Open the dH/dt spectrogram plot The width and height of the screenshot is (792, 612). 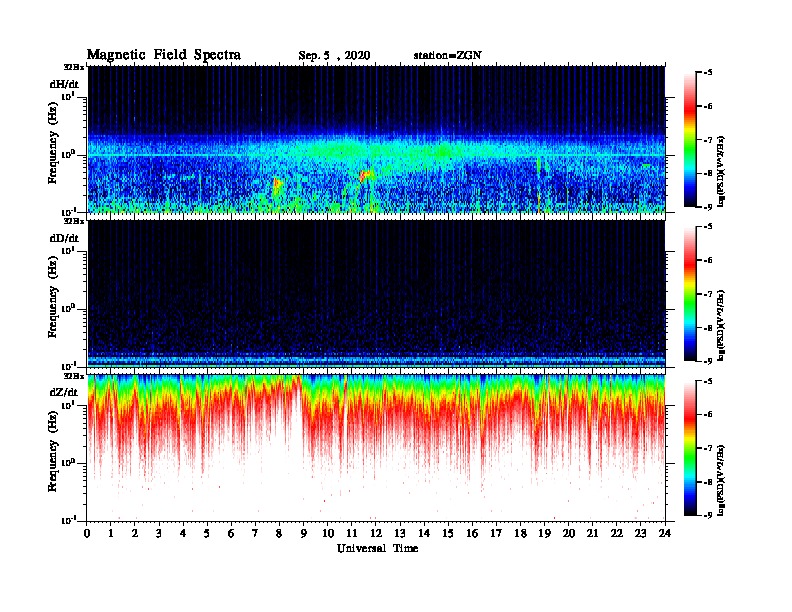[376, 139]
